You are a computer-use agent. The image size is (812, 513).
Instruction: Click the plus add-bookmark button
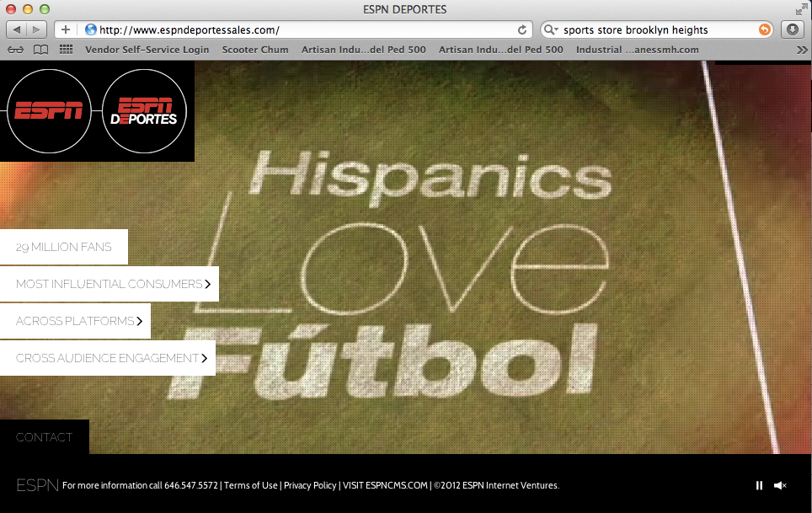(x=65, y=29)
